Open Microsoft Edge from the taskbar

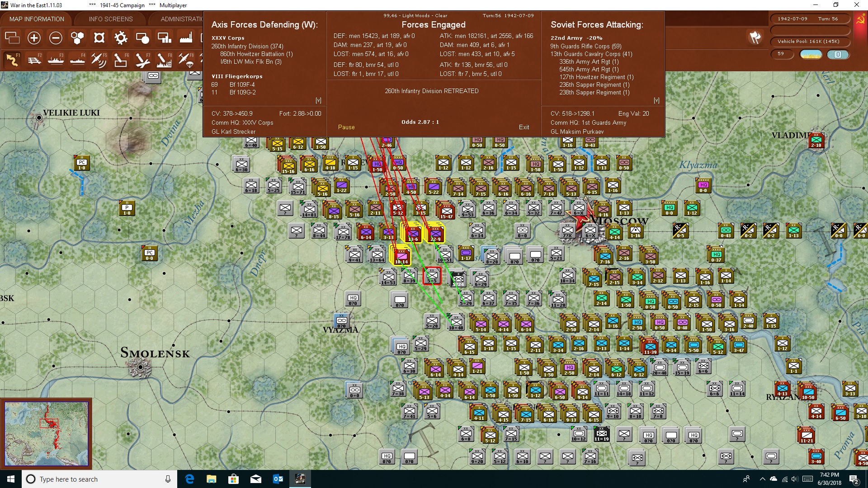point(189,479)
